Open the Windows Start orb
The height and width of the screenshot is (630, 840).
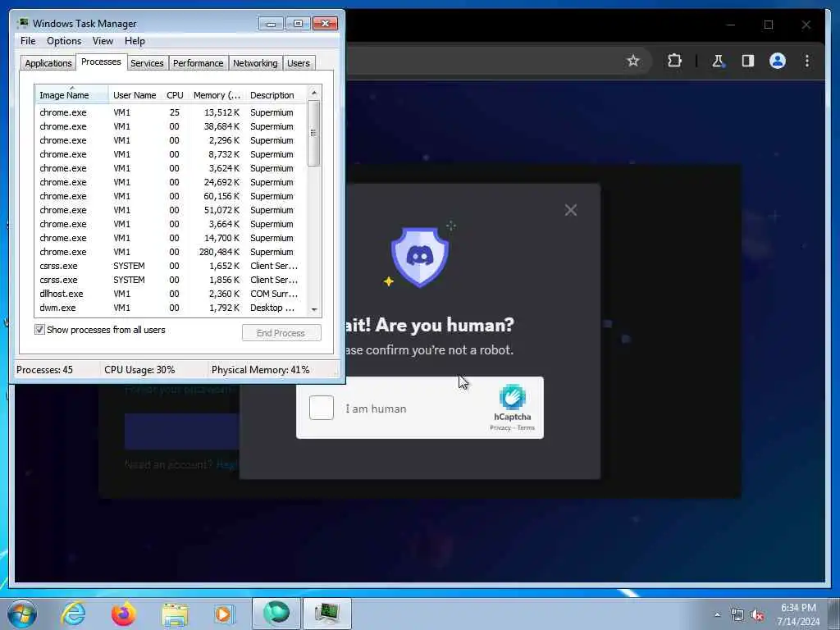point(22,614)
